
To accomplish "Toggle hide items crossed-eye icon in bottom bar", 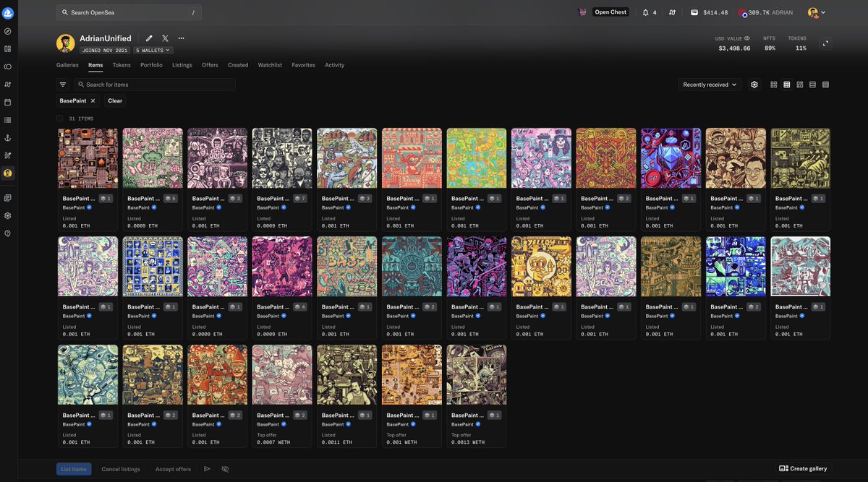I will click(225, 469).
